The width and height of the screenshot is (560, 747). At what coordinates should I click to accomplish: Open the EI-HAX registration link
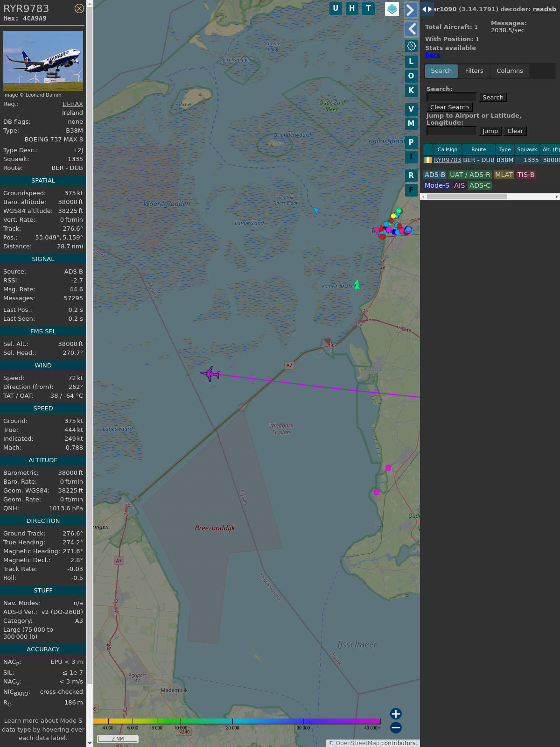tap(73, 104)
